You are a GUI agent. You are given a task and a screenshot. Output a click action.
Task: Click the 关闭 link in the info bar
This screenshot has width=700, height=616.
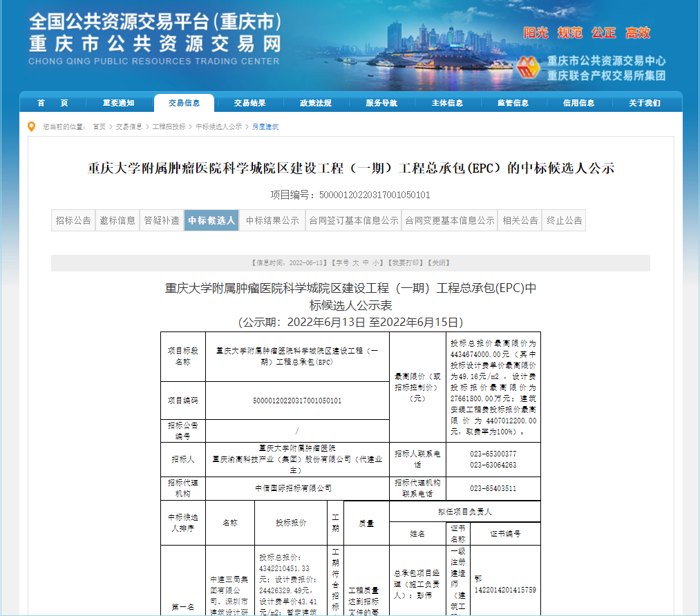coord(439,263)
